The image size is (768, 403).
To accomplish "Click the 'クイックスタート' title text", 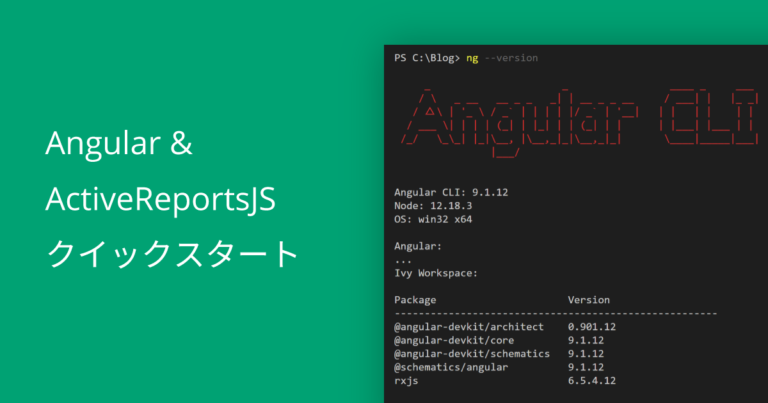I will pos(172,254).
